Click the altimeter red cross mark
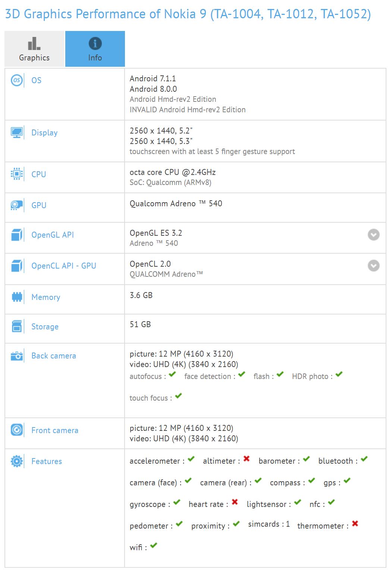The width and height of the screenshot is (392, 570). 247,459
